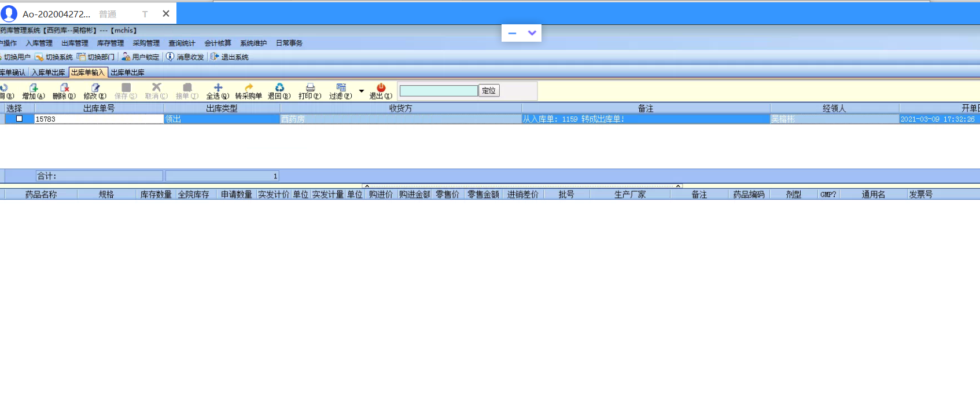Click the 转采购单 toolbar icon
980x395 pixels.
click(249, 92)
